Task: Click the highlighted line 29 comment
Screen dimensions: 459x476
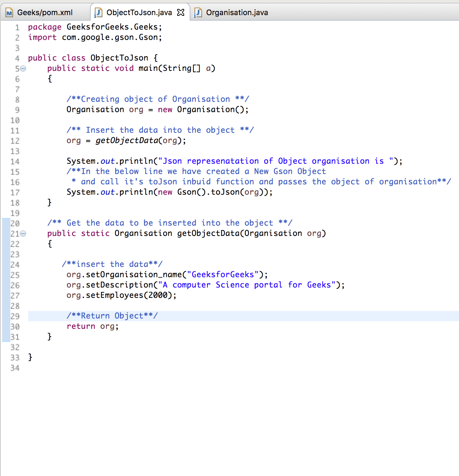Action: click(112, 316)
